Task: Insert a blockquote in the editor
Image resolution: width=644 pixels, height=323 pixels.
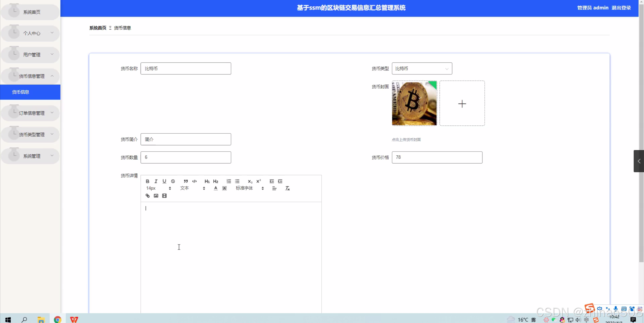Action: pyautogui.click(x=186, y=181)
